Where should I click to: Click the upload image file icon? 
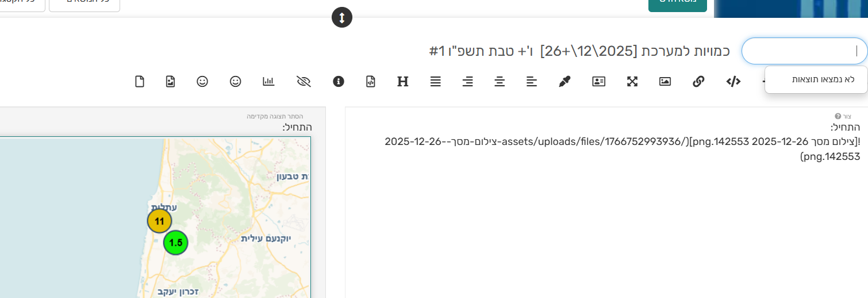coord(170,81)
